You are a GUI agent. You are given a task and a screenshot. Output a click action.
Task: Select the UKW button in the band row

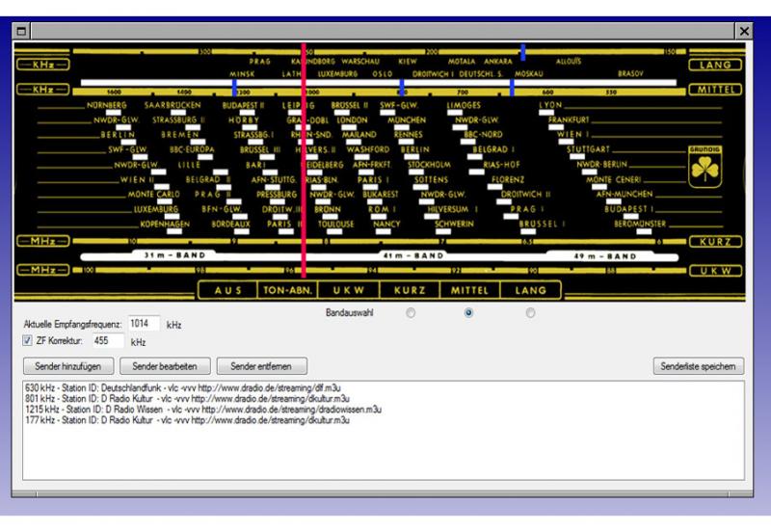347,289
